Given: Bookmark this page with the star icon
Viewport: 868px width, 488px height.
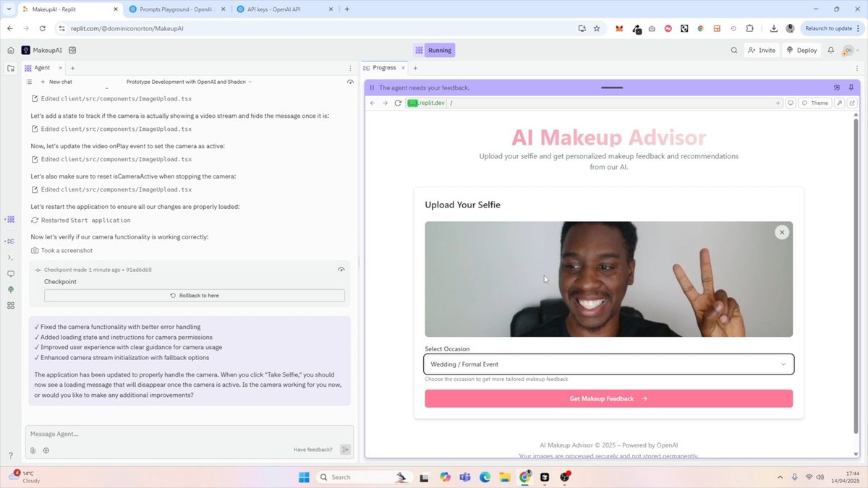Looking at the screenshot, I should pyautogui.click(x=597, y=28).
